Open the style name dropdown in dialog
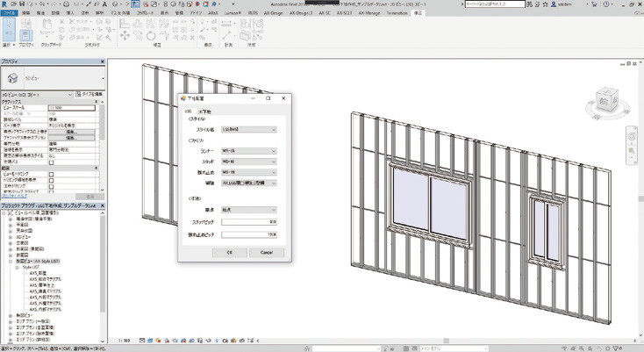The width and height of the screenshot is (644, 352). tap(249, 128)
